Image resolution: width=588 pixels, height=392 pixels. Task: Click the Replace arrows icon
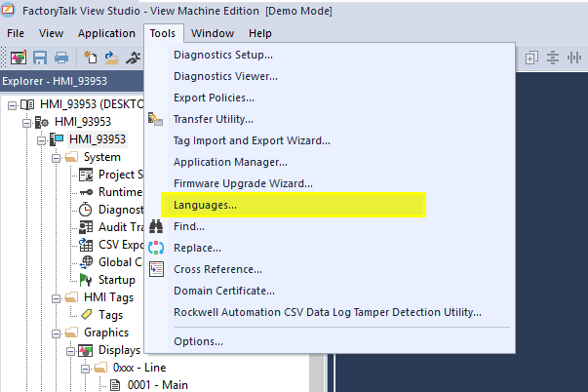(156, 248)
